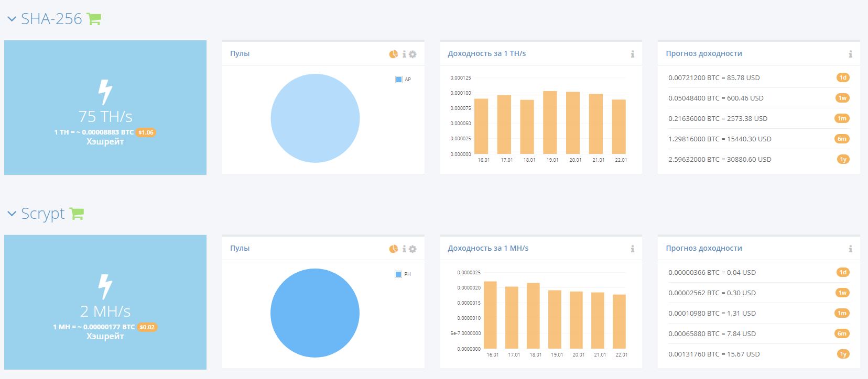Click pie chart icon in Scrypt pools panel
Viewport: 868px width, 379px height.
[x=394, y=249]
